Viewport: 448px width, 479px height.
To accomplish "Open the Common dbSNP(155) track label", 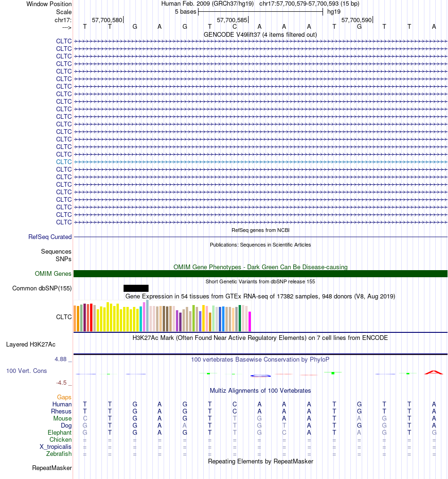I will pos(42,289).
